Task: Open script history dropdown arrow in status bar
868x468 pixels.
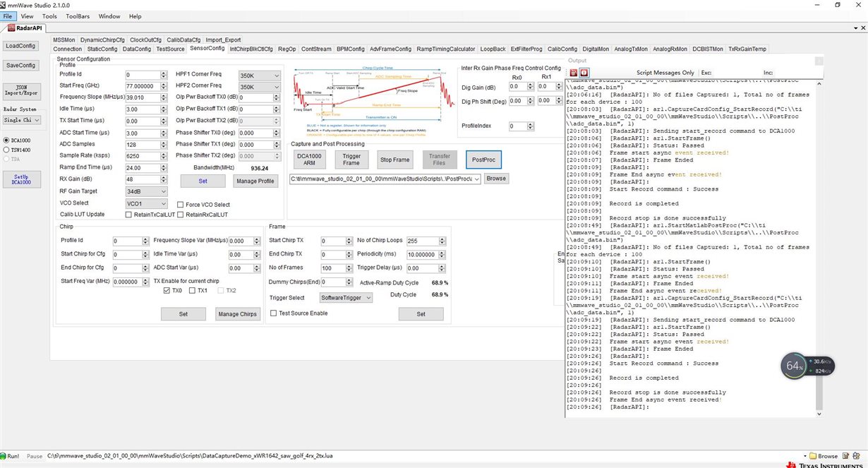Action: point(804,456)
